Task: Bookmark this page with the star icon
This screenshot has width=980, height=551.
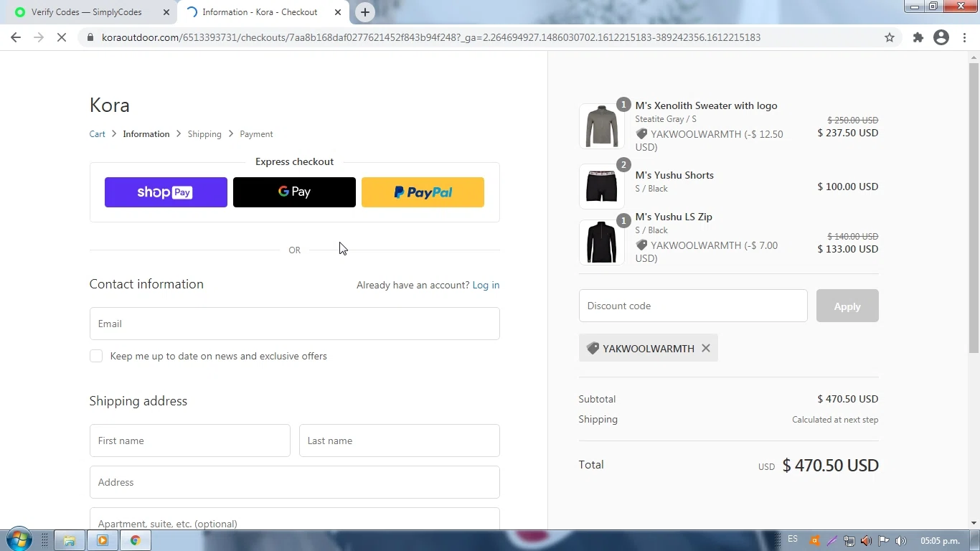Action: click(x=890, y=37)
